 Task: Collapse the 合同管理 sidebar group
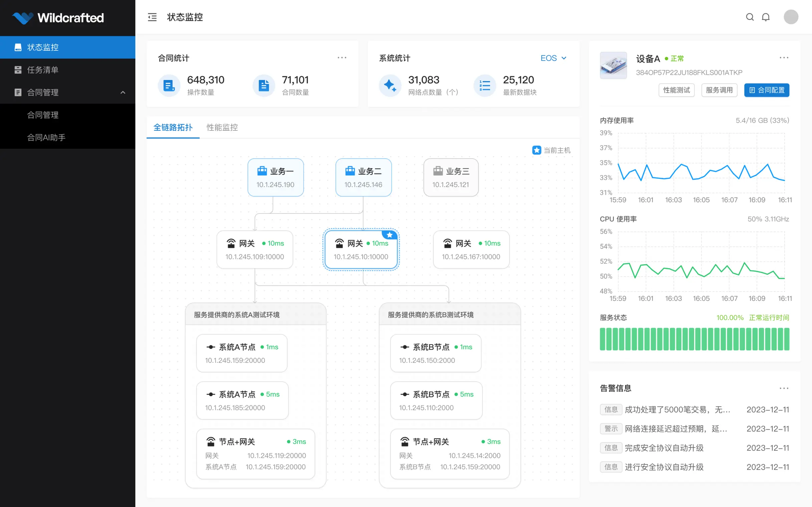click(x=123, y=92)
